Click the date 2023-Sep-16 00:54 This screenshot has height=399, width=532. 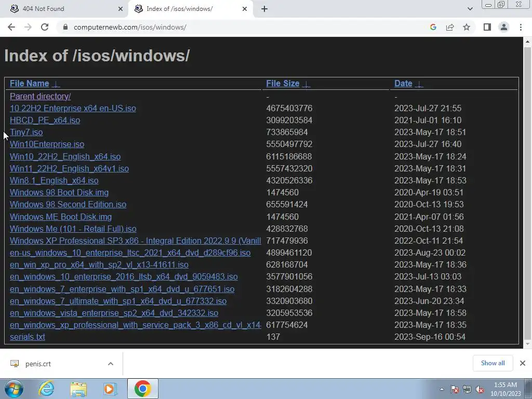pyautogui.click(x=430, y=337)
